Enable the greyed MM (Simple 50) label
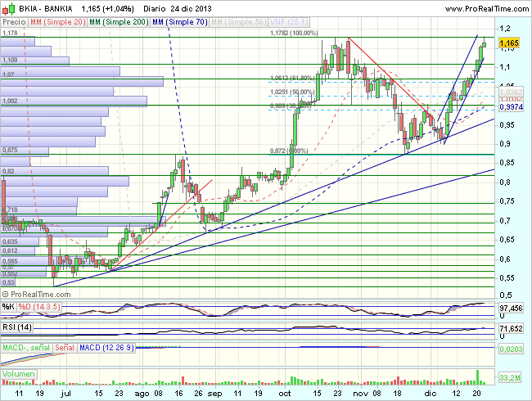Image resolution: width=532 pixels, height=401 pixels. pos(238,22)
